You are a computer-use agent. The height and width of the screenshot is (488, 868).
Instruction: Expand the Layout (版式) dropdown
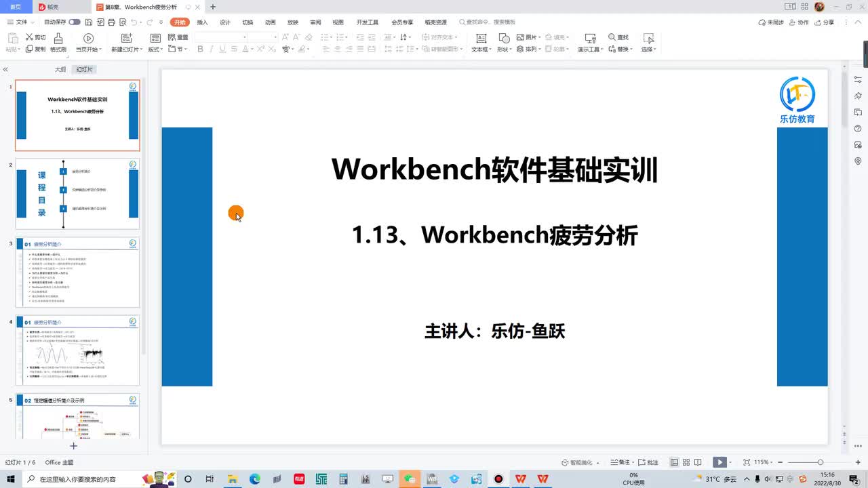click(x=155, y=49)
